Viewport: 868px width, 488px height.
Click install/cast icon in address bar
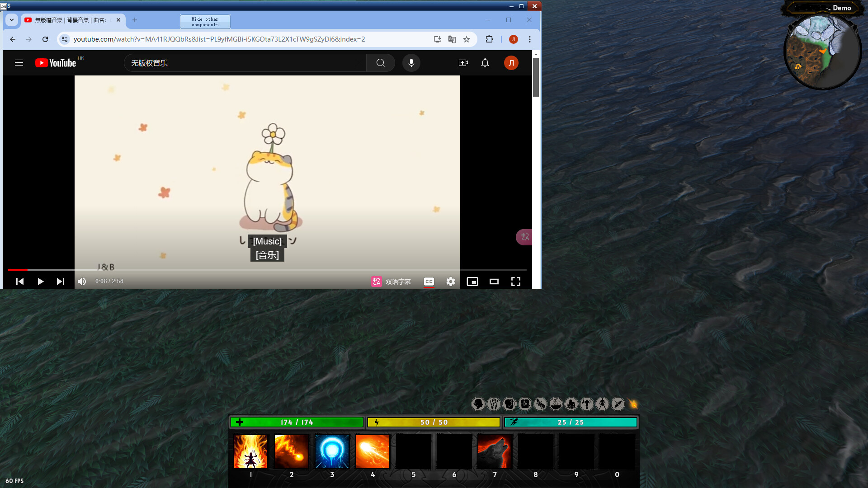click(x=437, y=39)
